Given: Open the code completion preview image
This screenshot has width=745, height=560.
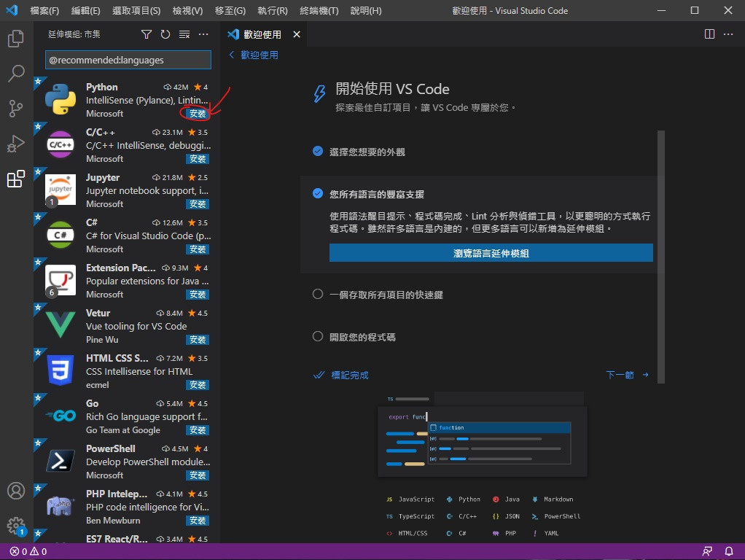Looking at the screenshot, I should click(483, 435).
